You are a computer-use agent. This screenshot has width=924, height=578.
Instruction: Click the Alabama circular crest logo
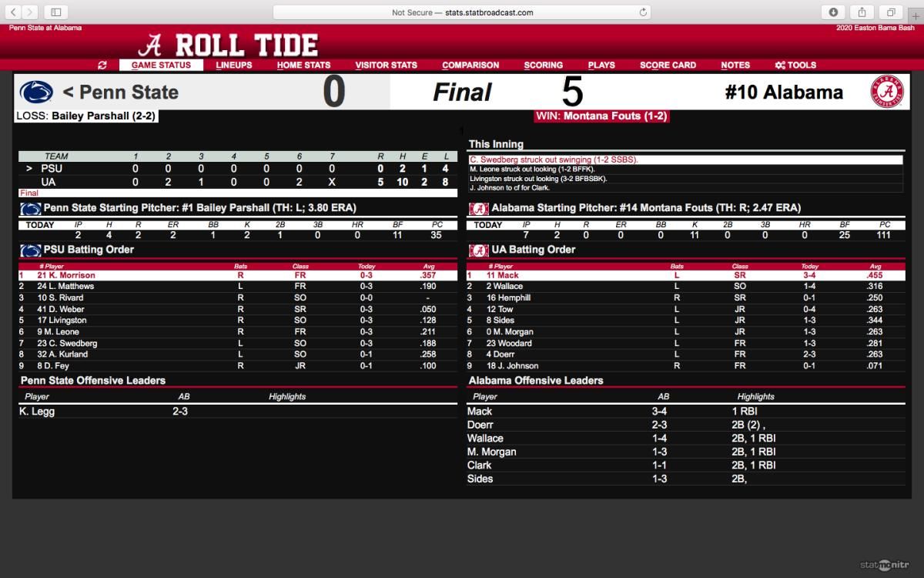pos(887,92)
